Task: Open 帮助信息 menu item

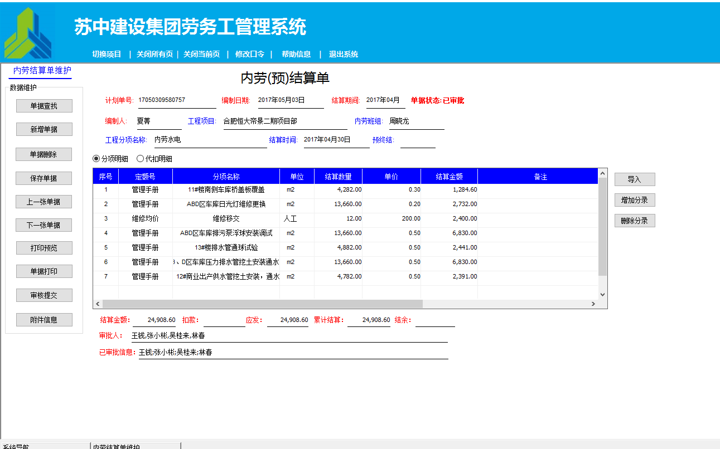Action: pos(296,54)
